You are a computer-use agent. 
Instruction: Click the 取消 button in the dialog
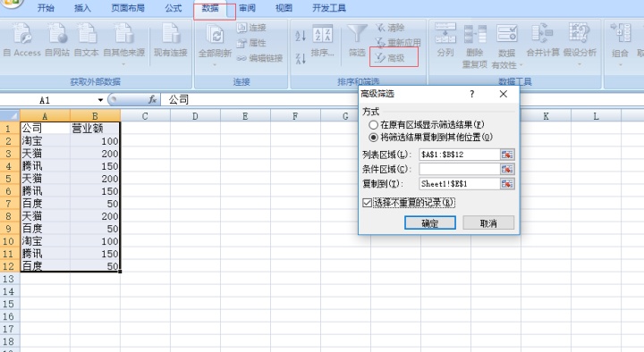488,223
